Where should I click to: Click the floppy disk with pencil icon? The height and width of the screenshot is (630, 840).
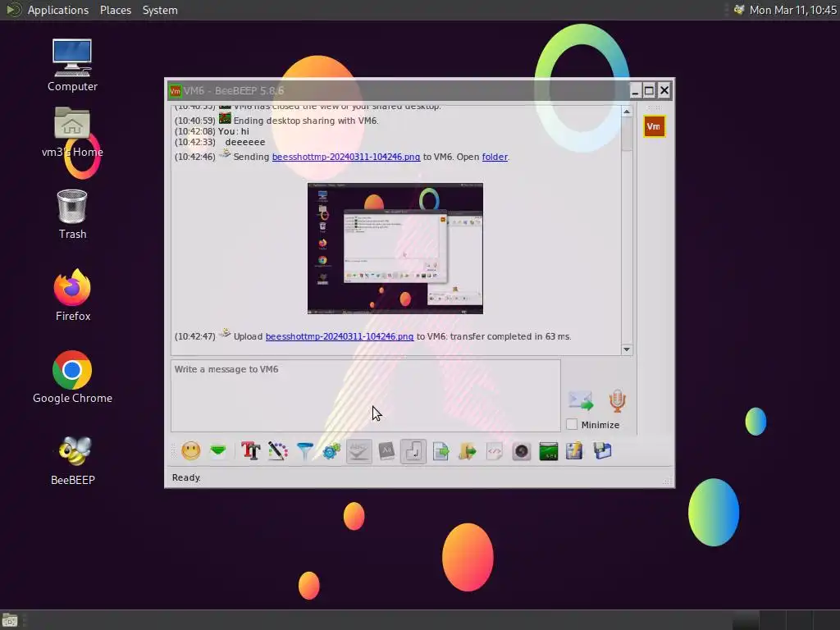click(574, 451)
